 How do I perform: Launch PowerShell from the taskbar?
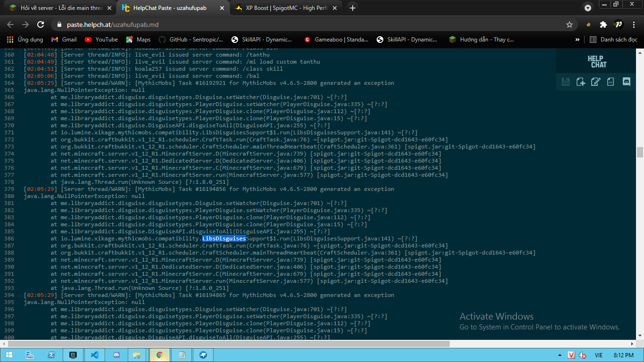(51, 355)
